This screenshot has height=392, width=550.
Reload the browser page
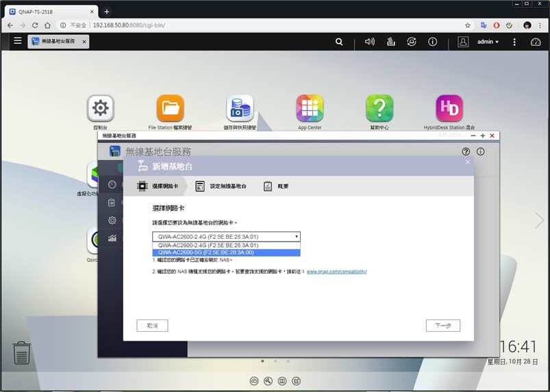point(35,25)
